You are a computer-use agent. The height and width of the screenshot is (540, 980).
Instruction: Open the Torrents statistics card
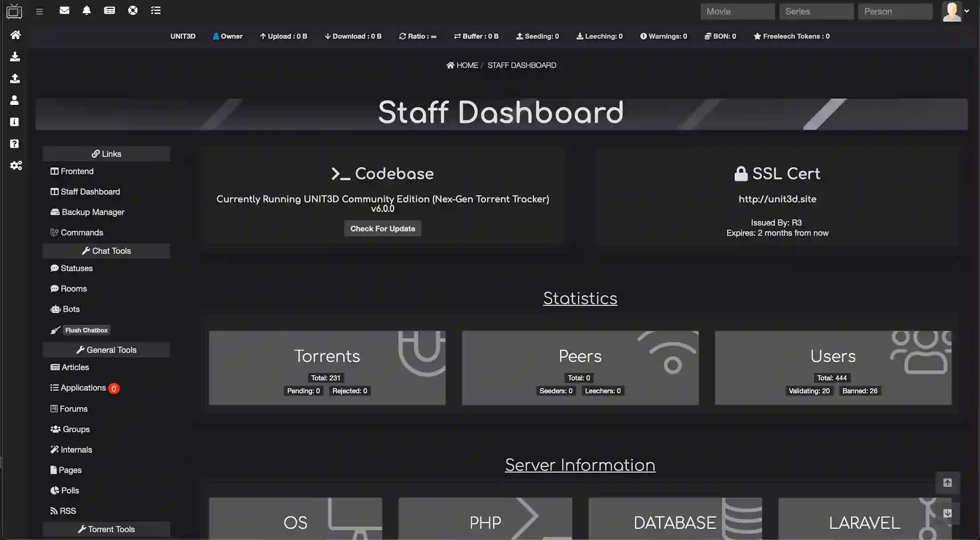click(x=327, y=368)
